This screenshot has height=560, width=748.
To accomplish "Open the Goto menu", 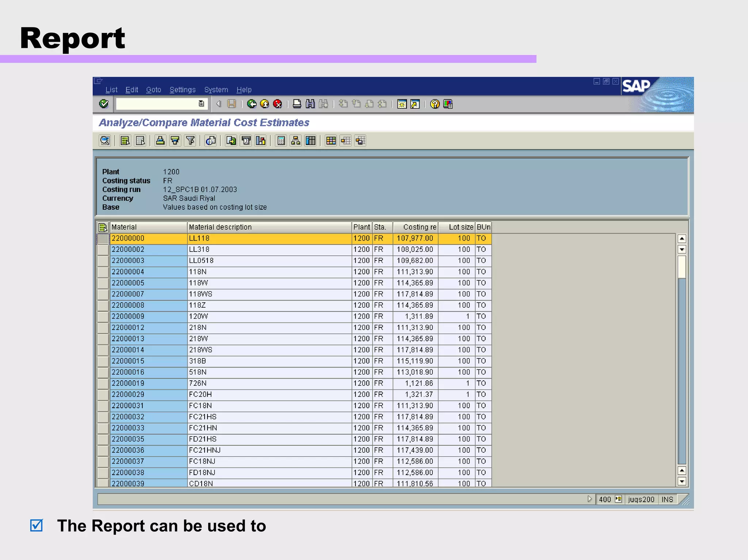I will pyautogui.click(x=153, y=90).
